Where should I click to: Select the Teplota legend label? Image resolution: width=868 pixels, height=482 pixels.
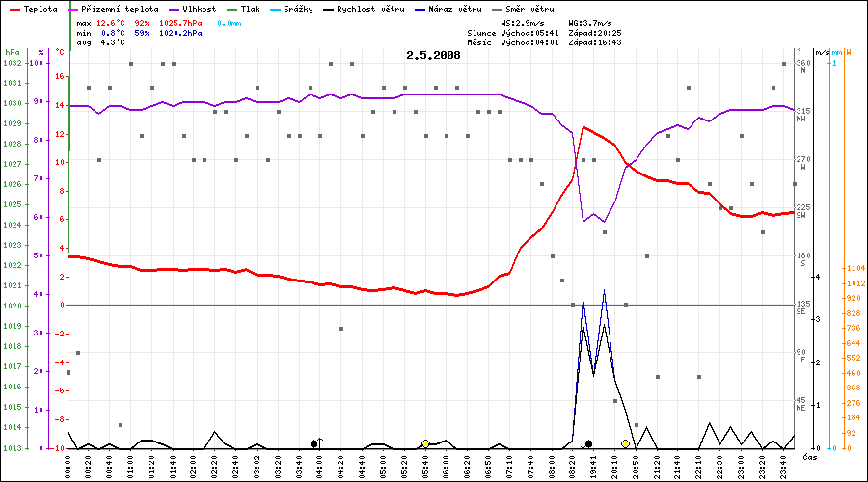[41, 9]
